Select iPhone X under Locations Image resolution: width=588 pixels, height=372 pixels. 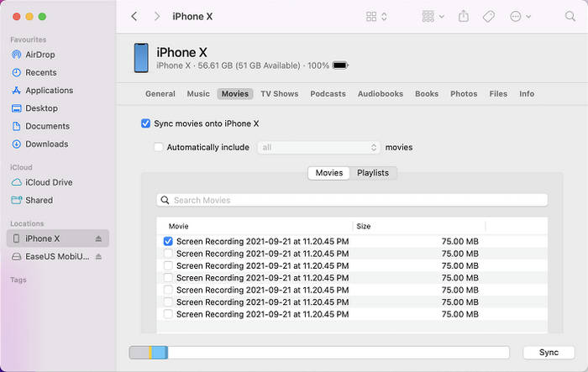[58, 238]
